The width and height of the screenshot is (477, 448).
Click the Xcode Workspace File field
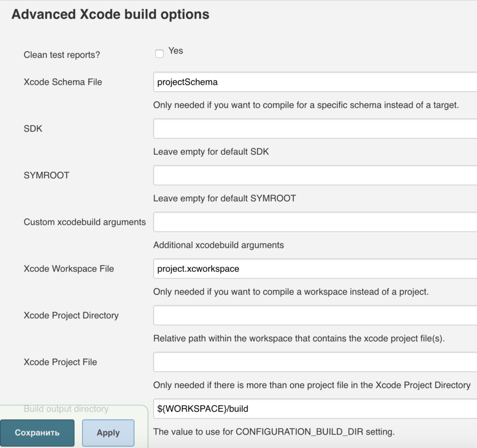pyautogui.click(x=315, y=269)
